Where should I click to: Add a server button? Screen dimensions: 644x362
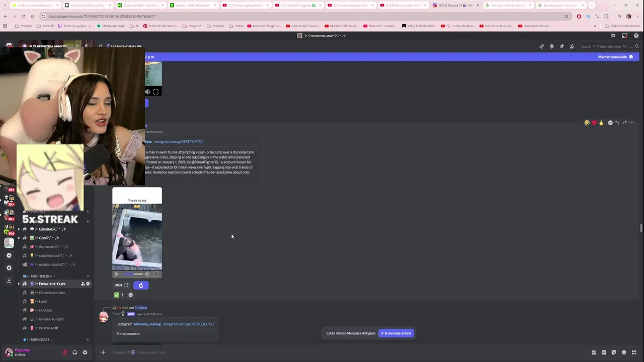[x=9, y=255]
